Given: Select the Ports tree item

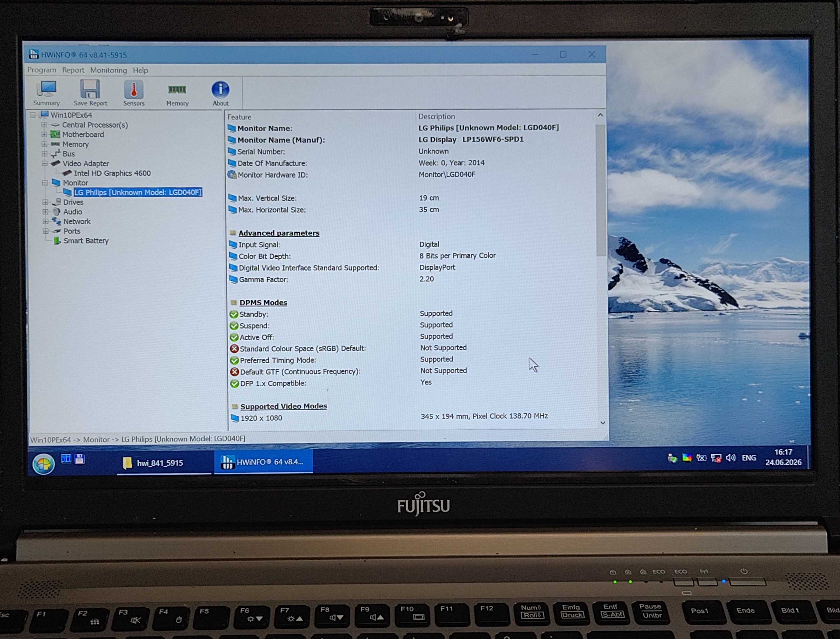Looking at the screenshot, I should point(72,231).
